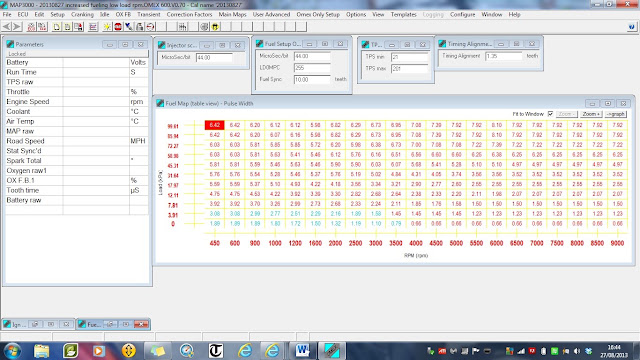Click the grey globe toolbar icon
Image resolution: width=640 pixels, height=360 pixels.
click(x=204, y=27)
